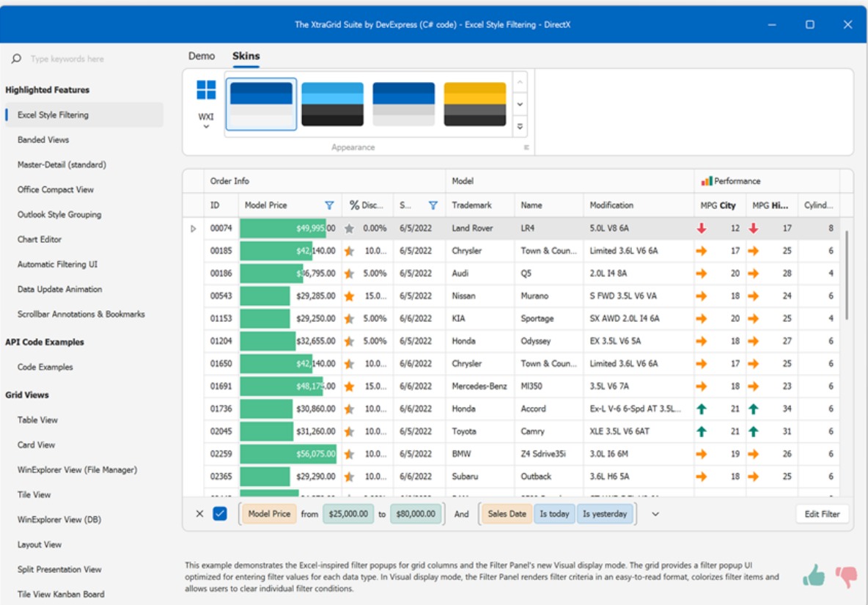
Task: Click the red MPG City arrow for Land Rover
Action: (702, 228)
